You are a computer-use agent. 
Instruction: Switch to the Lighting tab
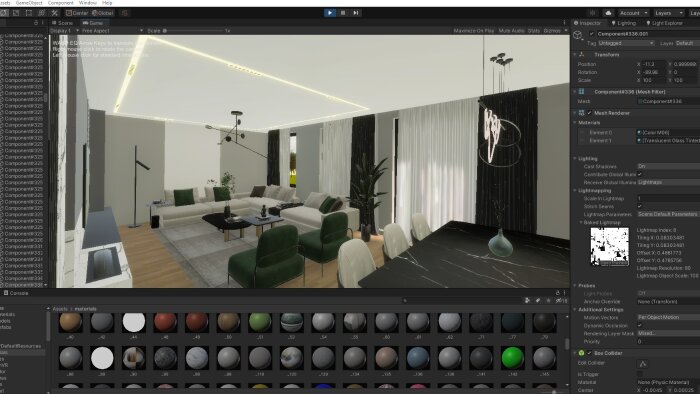pos(624,23)
